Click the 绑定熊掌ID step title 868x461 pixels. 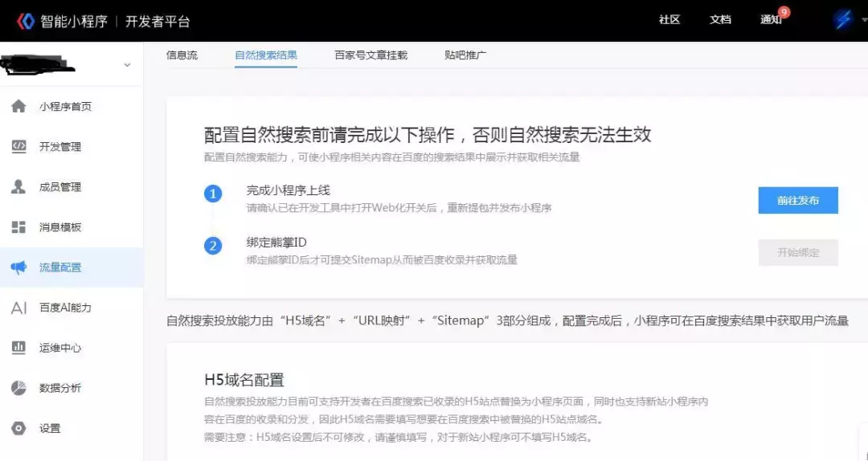[276, 243]
